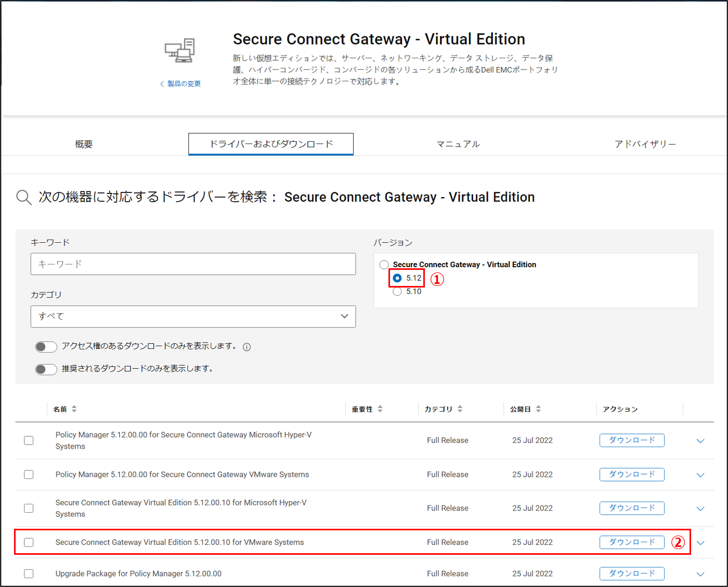
Task: Check the Policy Manager Hyper-V row checkbox
Action: 29,440
